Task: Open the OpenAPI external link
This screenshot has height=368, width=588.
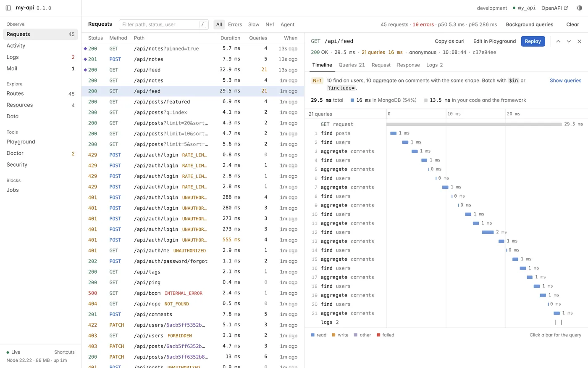Action: click(554, 8)
